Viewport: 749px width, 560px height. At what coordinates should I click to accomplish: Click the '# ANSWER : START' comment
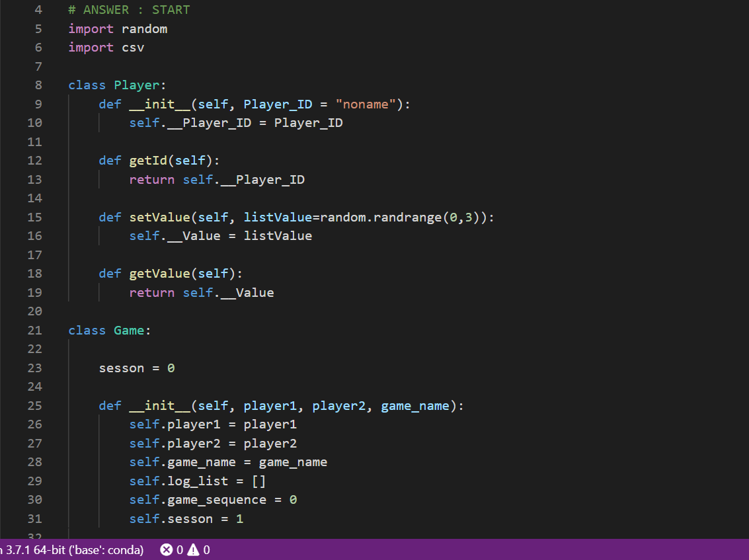point(129,9)
